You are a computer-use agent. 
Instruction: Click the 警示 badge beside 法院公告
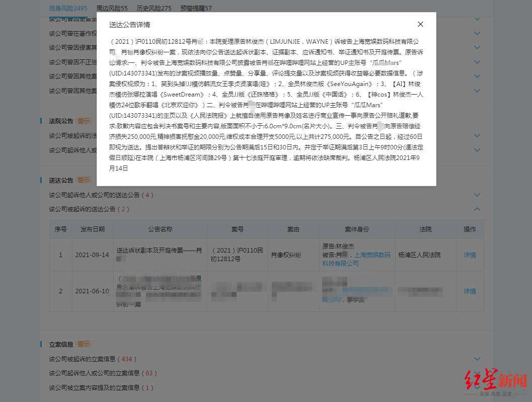[83, 121]
